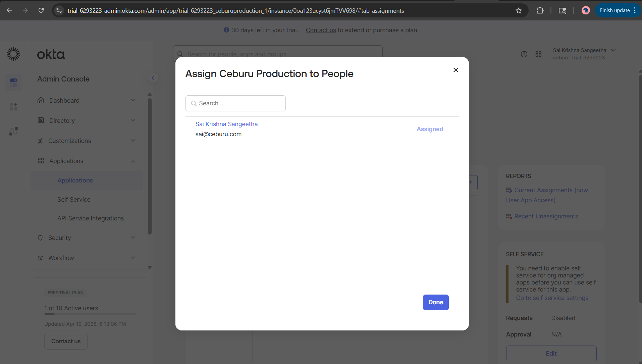This screenshot has height=364, width=642.
Task: Open the apps-plus icon in left rail
Action: click(13, 107)
